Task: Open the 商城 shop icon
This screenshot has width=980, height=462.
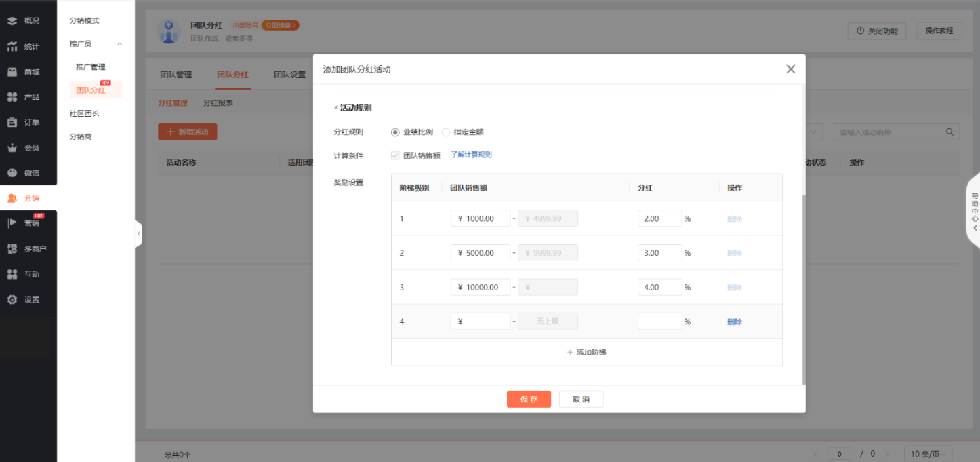Action: click(12, 71)
